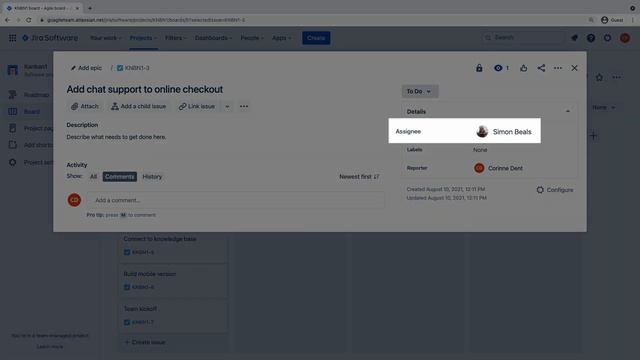Open Project pages in the sidebar
The width and height of the screenshot is (640, 360).
coord(30,128)
